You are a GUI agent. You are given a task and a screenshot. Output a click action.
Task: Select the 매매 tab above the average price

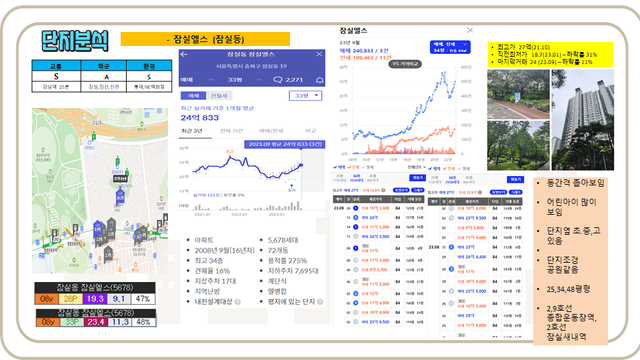[193, 96]
